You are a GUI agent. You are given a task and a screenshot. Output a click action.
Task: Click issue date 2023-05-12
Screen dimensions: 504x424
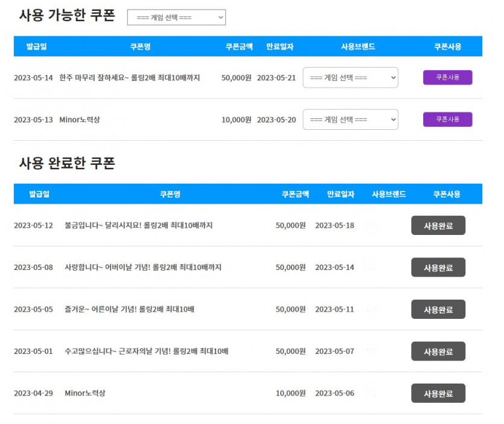point(33,225)
